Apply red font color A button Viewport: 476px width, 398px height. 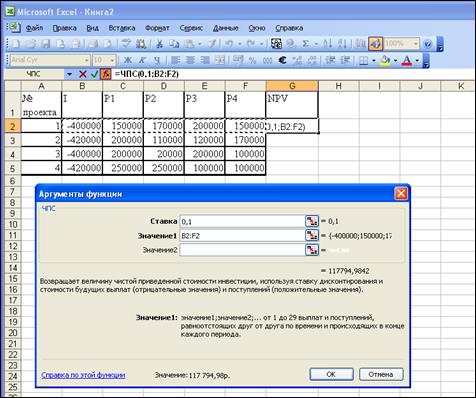[x=407, y=60]
